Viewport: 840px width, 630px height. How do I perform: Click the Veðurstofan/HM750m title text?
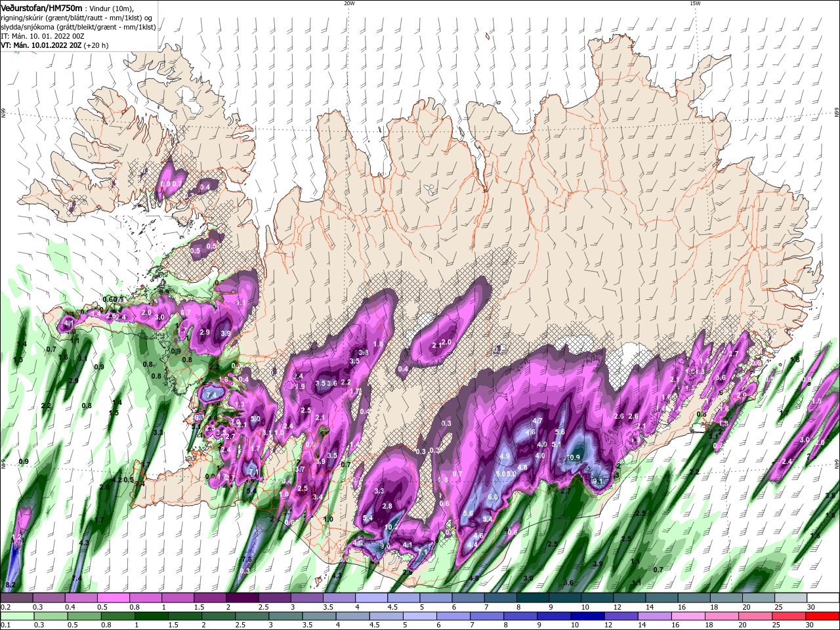point(41,7)
